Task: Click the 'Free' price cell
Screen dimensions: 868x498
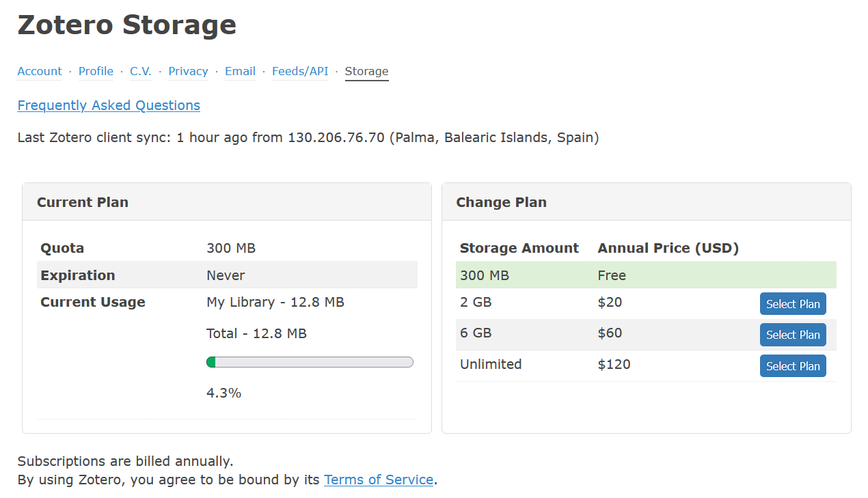Action: point(612,275)
